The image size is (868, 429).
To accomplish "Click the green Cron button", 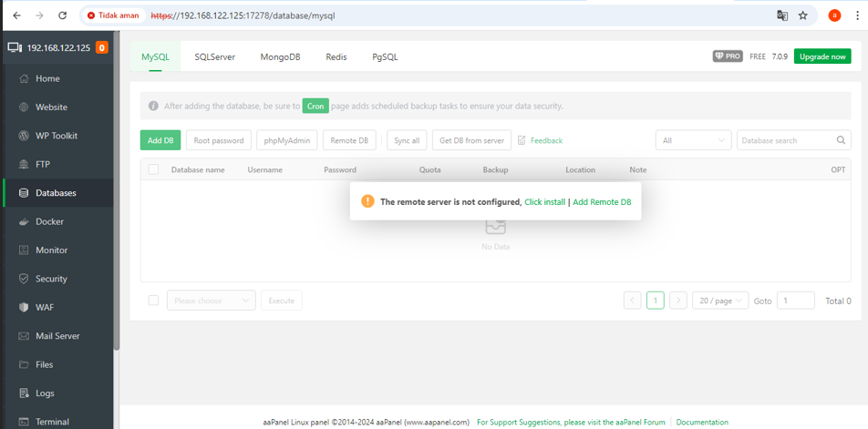I will (315, 107).
